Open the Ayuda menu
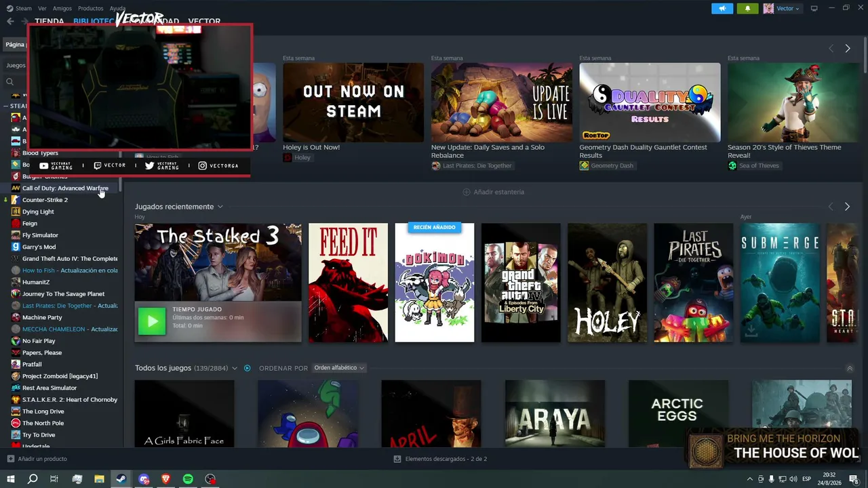The height and width of the screenshot is (488, 868). click(x=117, y=8)
